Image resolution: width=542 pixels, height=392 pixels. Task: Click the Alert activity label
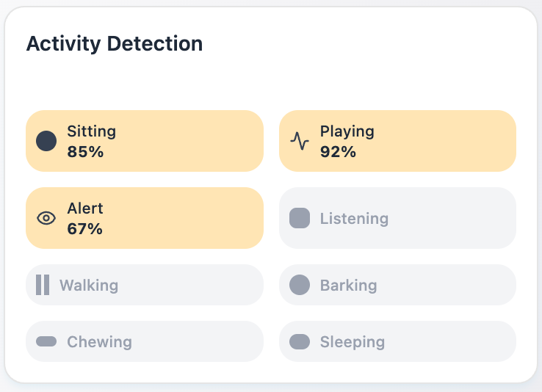(x=85, y=208)
